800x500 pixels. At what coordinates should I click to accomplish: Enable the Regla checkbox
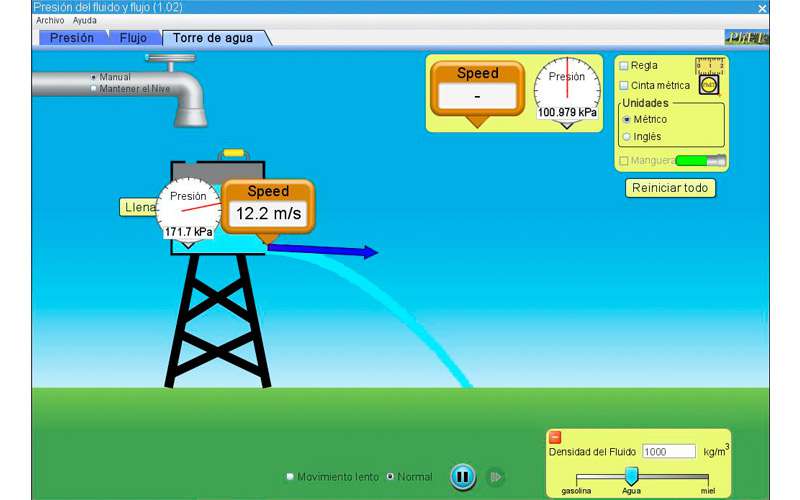(624, 66)
